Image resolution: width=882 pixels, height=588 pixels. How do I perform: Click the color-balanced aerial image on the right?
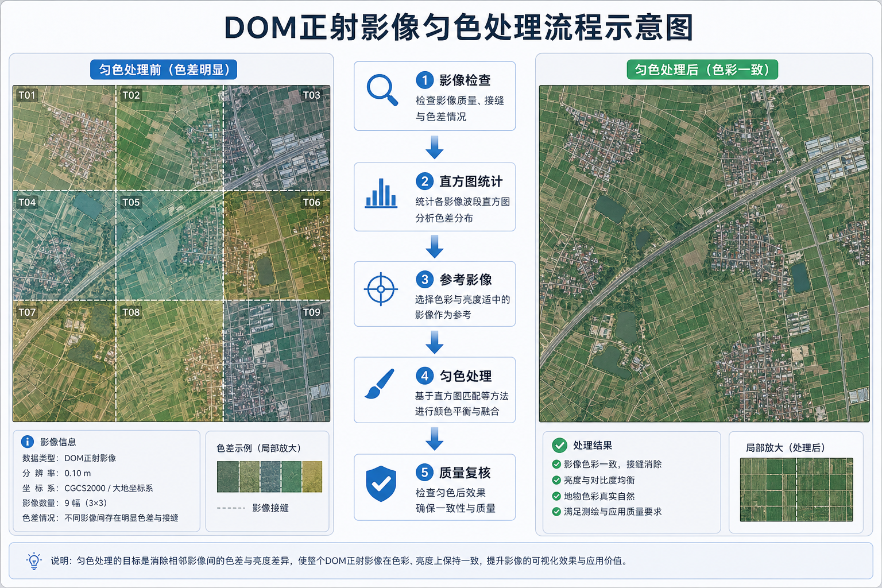704,254
